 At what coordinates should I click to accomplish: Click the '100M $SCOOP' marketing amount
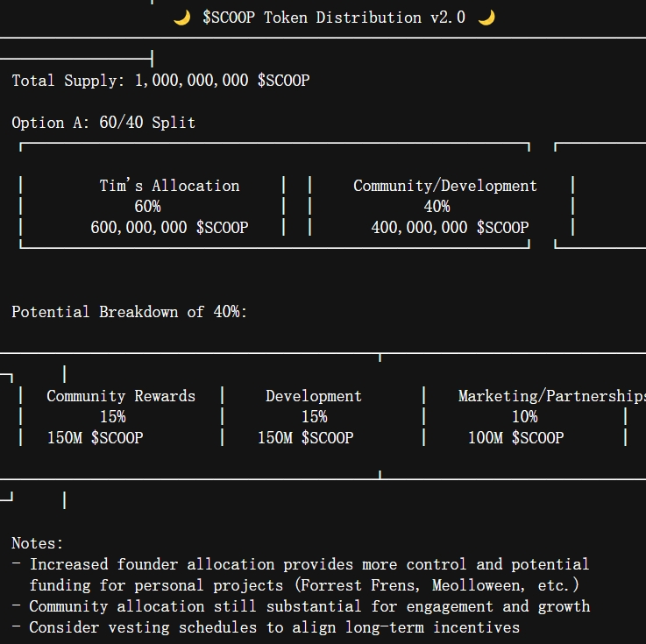coord(515,438)
